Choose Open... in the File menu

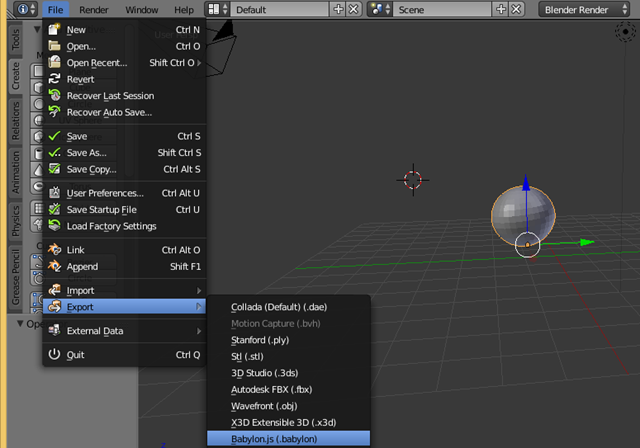(x=124, y=47)
